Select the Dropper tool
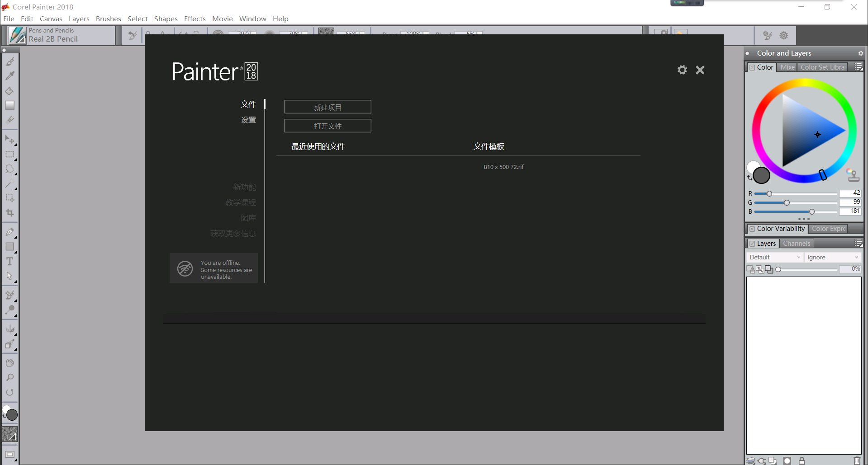This screenshot has width=868, height=465. click(x=9, y=76)
